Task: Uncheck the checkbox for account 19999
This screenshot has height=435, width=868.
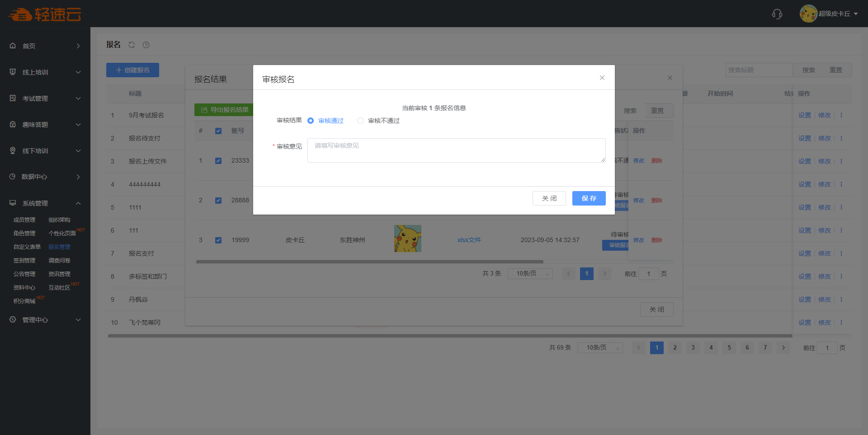Action: [218, 240]
